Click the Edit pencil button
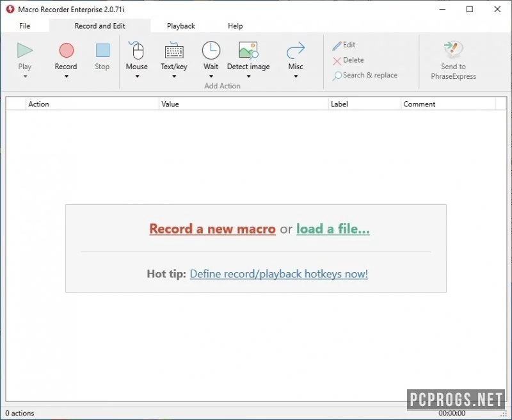 344,45
